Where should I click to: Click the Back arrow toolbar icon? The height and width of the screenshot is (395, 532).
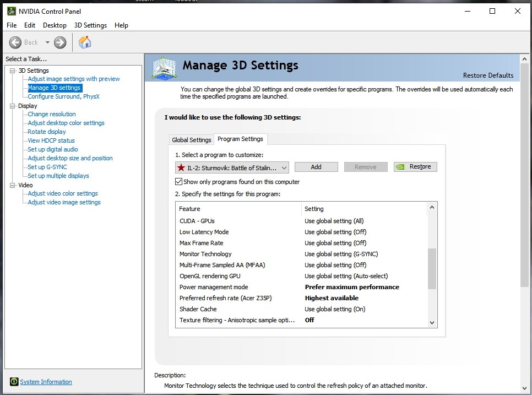(15, 42)
